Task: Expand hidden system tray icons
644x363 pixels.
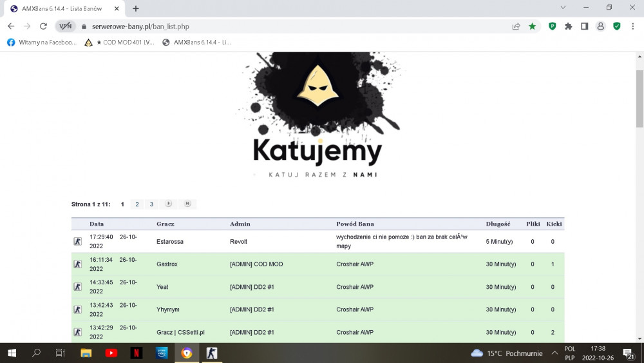Action: tap(555, 353)
